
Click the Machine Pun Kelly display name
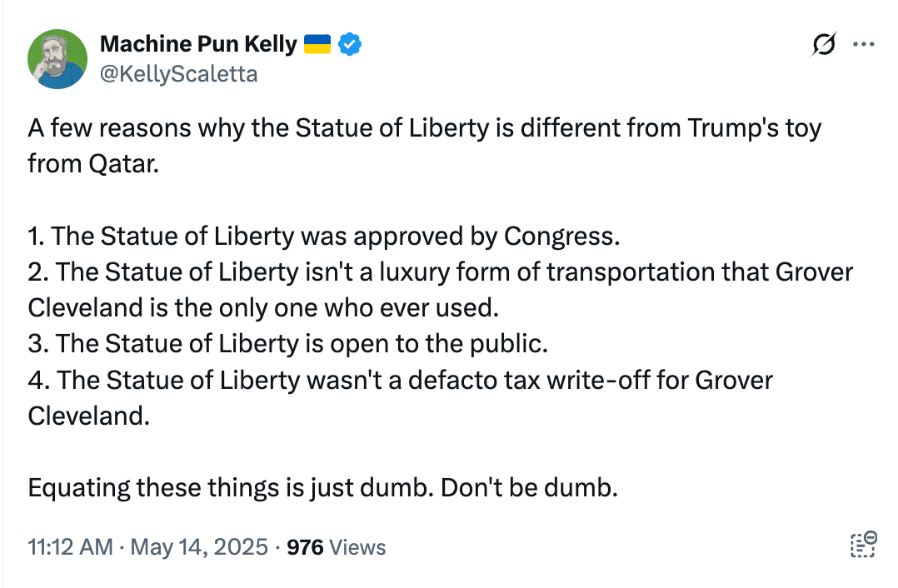click(x=198, y=44)
